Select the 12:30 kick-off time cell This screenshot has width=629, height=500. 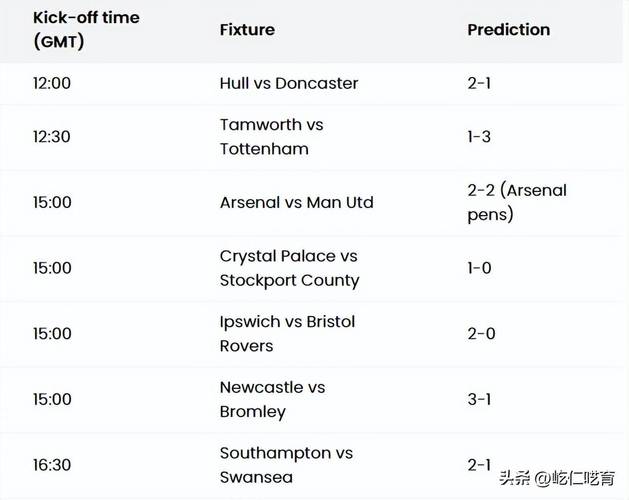point(52,137)
